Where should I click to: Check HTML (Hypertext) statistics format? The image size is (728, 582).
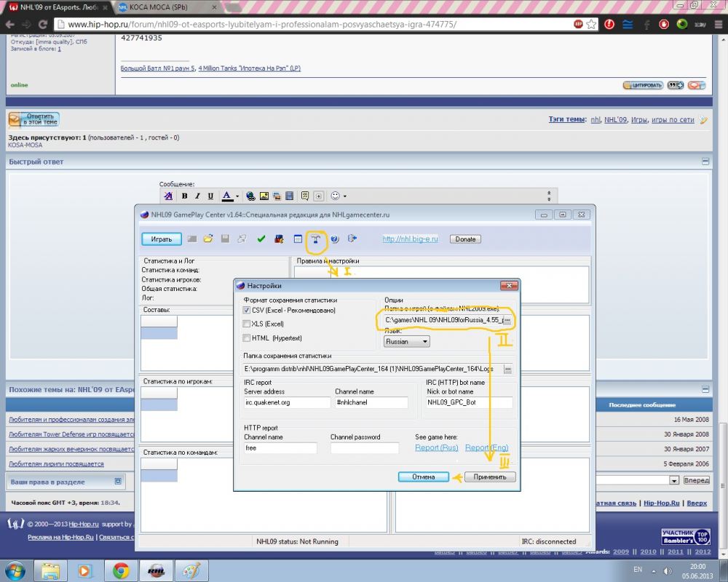[x=247, y=338]
